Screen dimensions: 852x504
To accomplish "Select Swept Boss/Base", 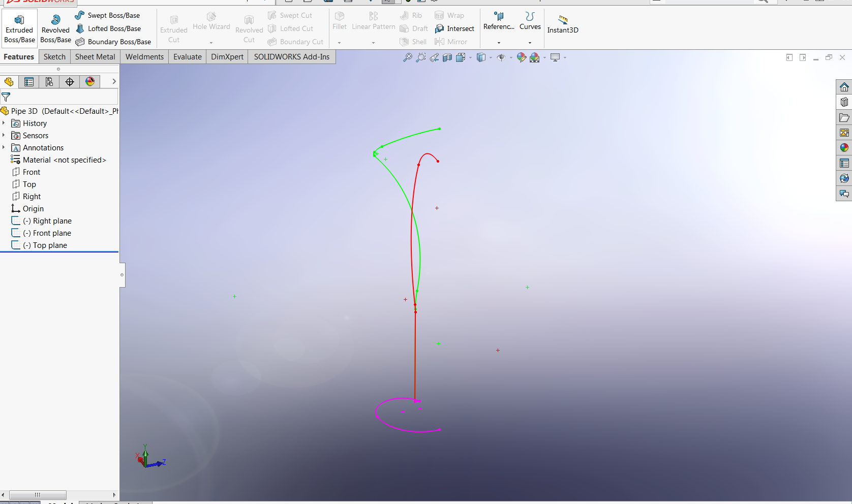I will coord(107,15).
